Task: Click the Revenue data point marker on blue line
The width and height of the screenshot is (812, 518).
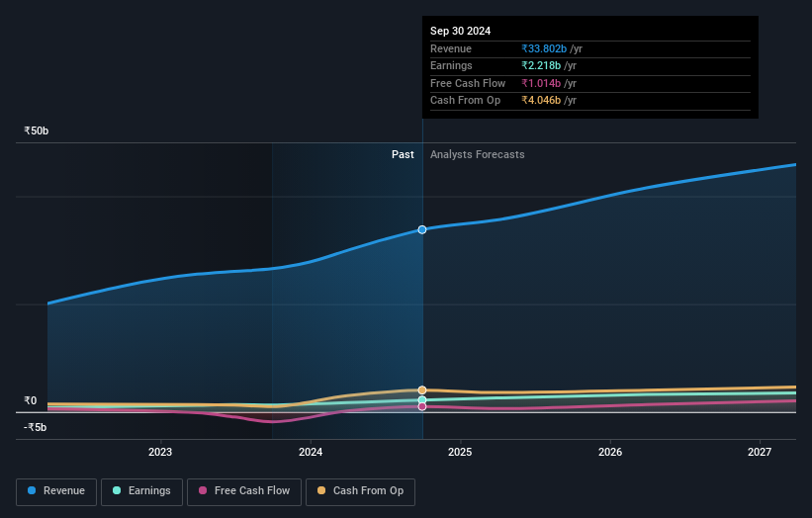Action: tap(422, 229)
